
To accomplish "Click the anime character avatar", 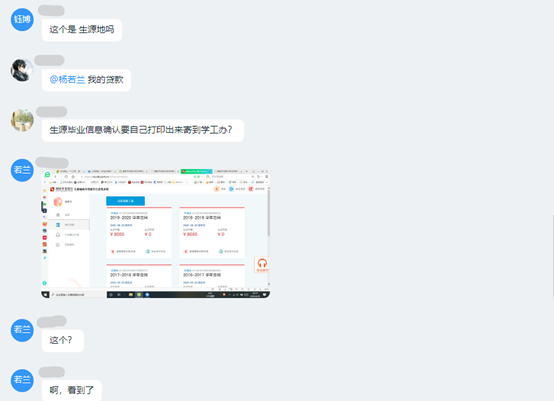I will 22,70.
